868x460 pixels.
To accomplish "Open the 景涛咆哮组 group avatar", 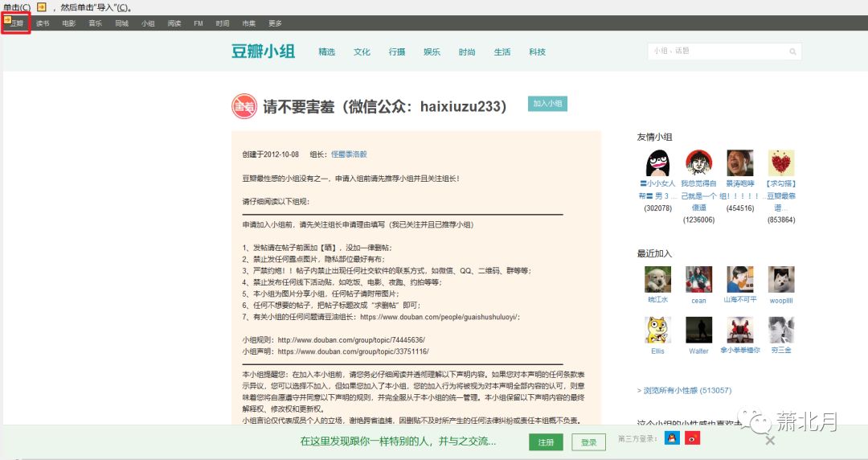I will click(x=740, y=163).
